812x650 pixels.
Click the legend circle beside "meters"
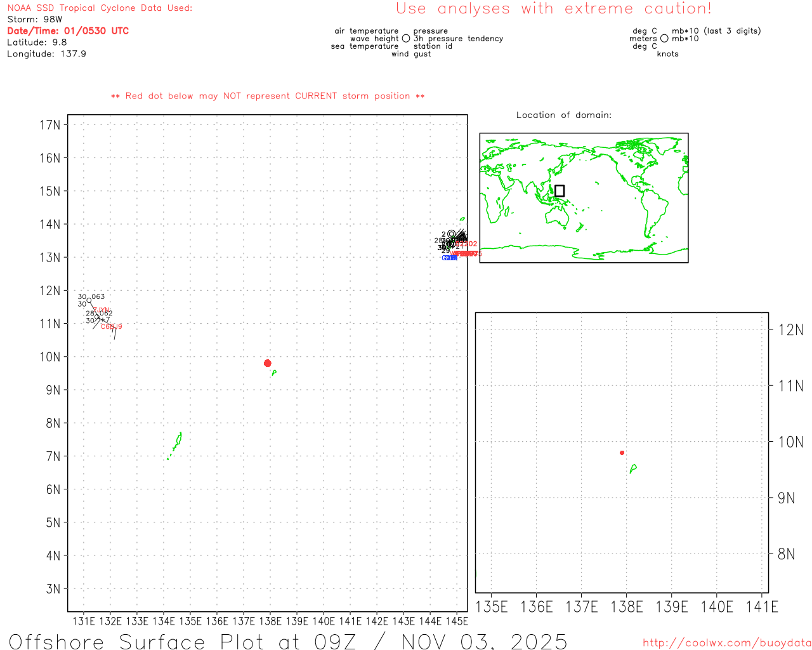664,39
